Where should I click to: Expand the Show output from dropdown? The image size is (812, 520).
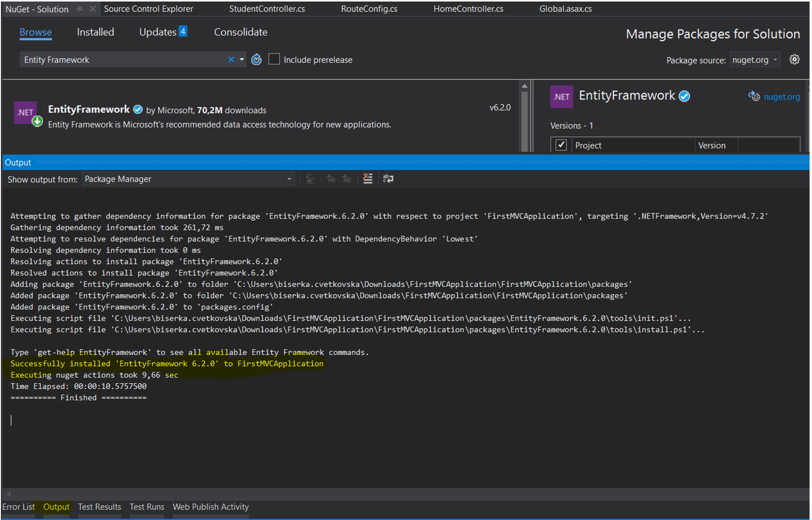point(289,179)
